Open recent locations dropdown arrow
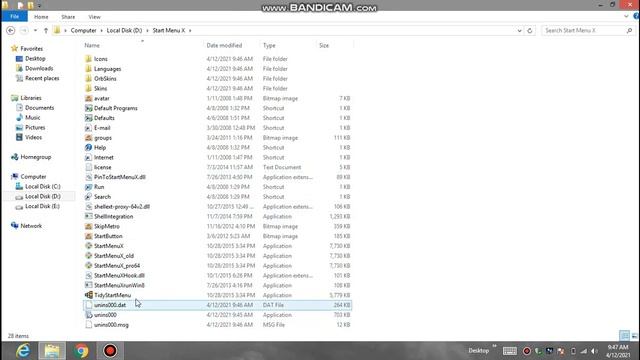 pyautogui.click(x=36, y=31)
